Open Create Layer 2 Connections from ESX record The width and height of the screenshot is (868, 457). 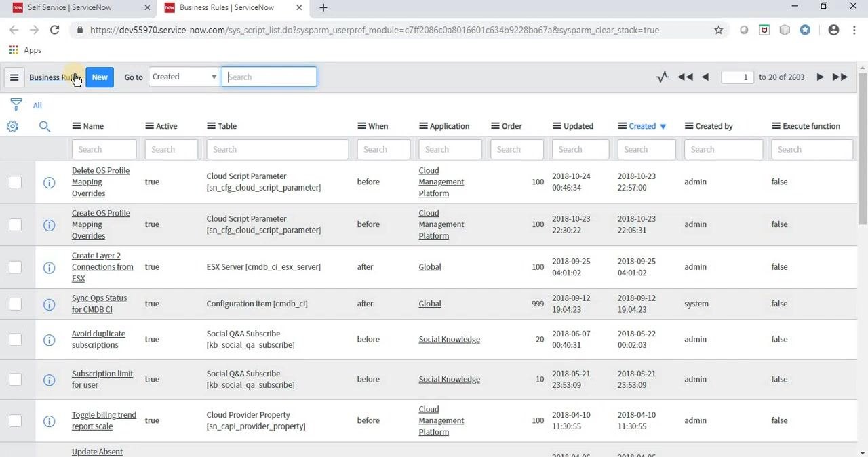click(102, 267)
